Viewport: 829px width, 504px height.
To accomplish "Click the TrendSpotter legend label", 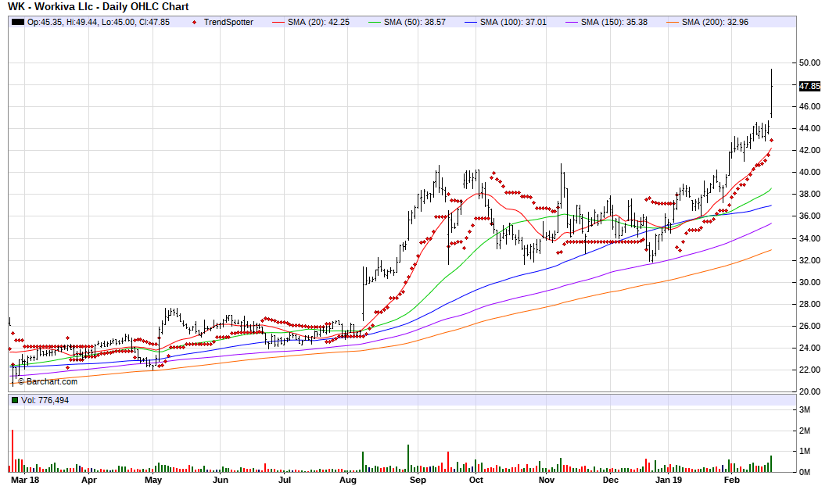I will 228,22.
